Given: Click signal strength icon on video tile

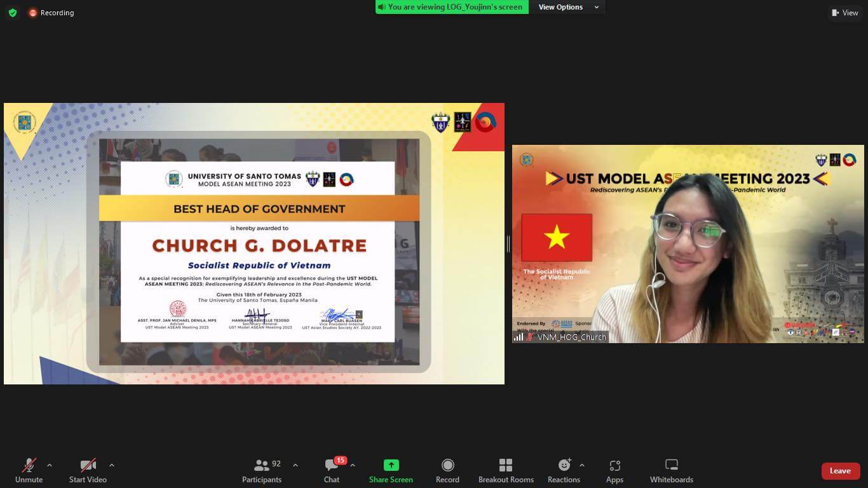Looking at the screenshot, I should pos(519,337).
